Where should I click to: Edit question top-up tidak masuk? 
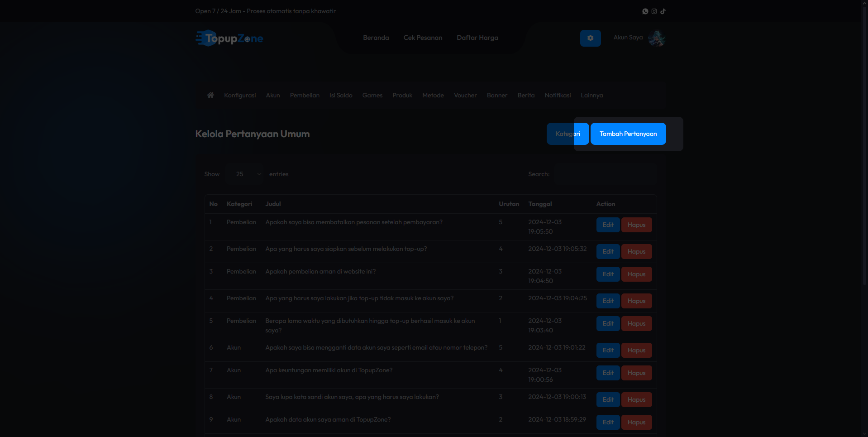point(608,301)
